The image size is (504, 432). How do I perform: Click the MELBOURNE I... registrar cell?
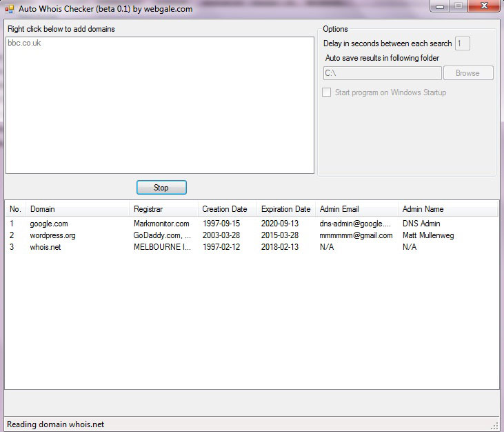pos(162,247)
